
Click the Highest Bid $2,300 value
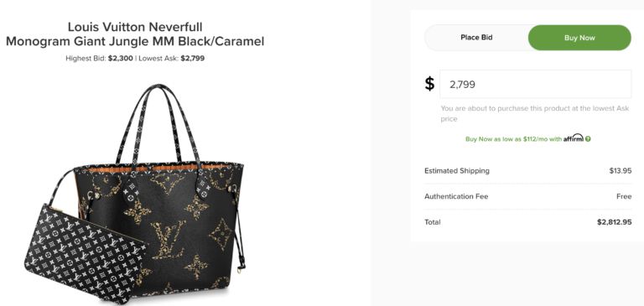121,59
